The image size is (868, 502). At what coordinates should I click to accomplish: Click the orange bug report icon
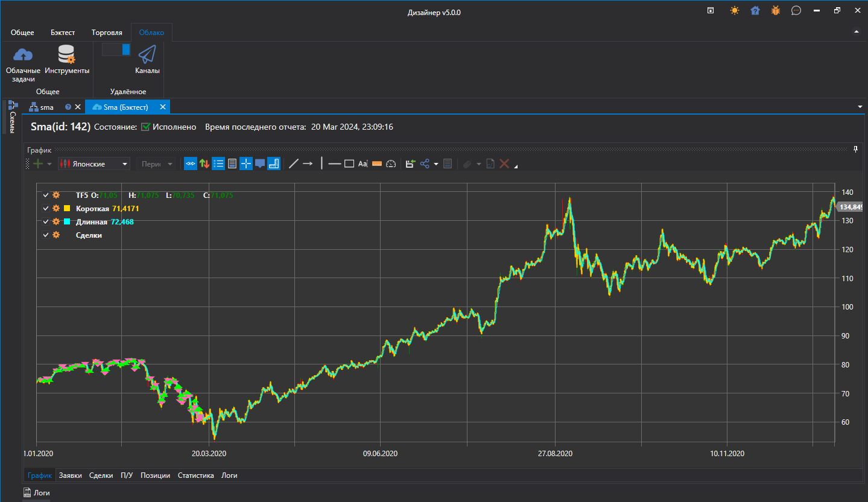pyautogui.click(x=775, y=11)
